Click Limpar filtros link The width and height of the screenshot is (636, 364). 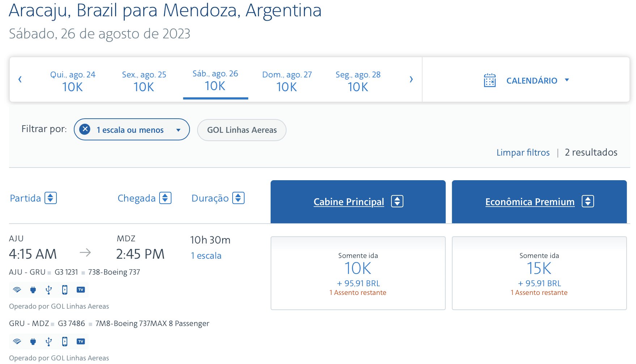pyautogui.click(x=523, y=152)
